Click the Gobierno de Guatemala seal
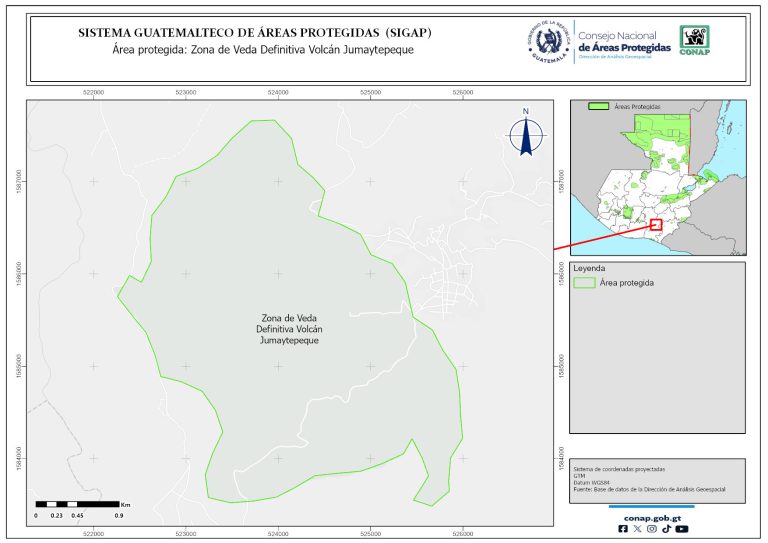Viewport: 768px width, 543px height. (548, 41)
